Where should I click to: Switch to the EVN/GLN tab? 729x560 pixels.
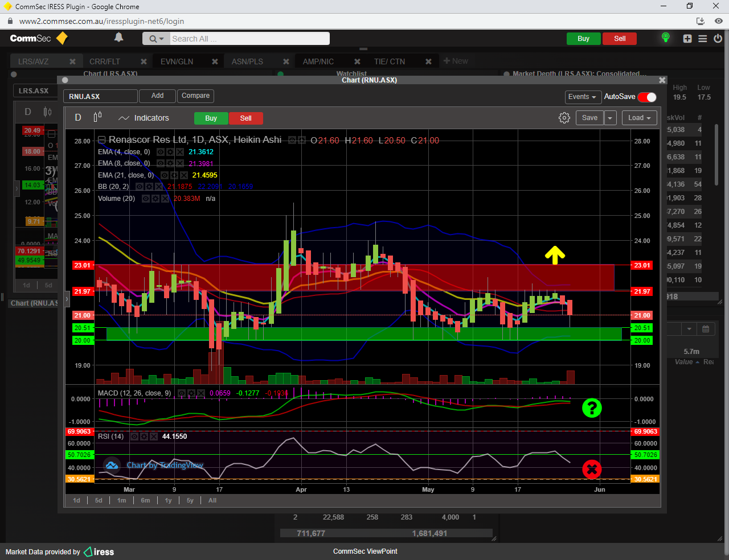177,61
